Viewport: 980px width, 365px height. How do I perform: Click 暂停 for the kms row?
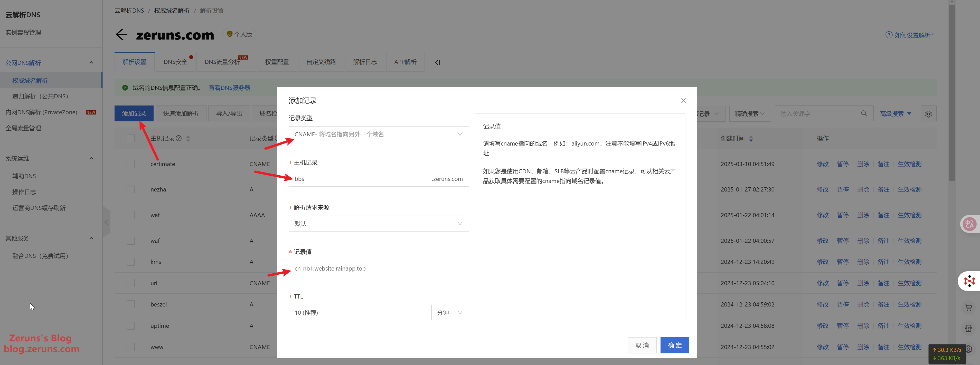point(843,262)
